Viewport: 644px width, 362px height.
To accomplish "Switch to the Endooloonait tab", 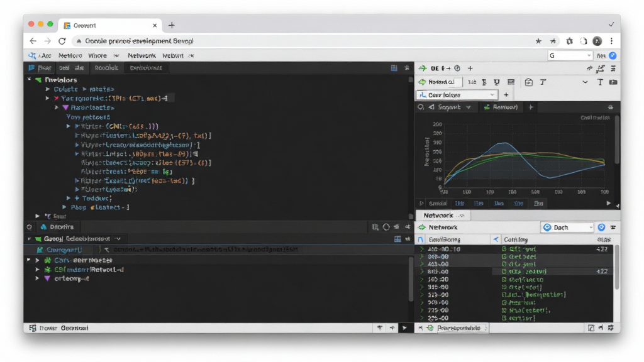I will [146, 68].
